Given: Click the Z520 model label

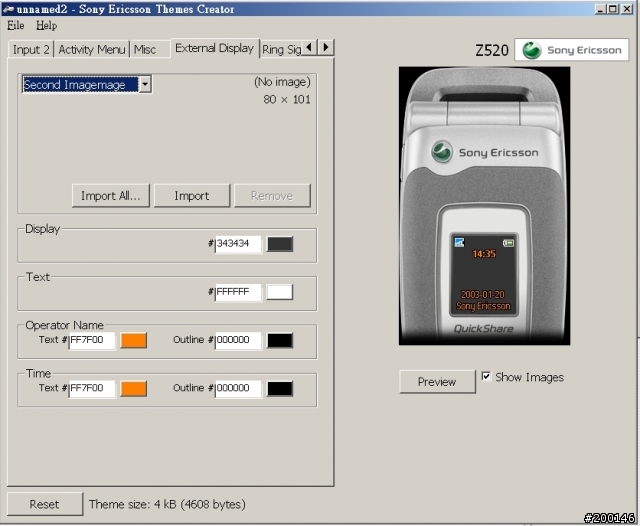Looking at the screenshot, I should coord(492,50).
